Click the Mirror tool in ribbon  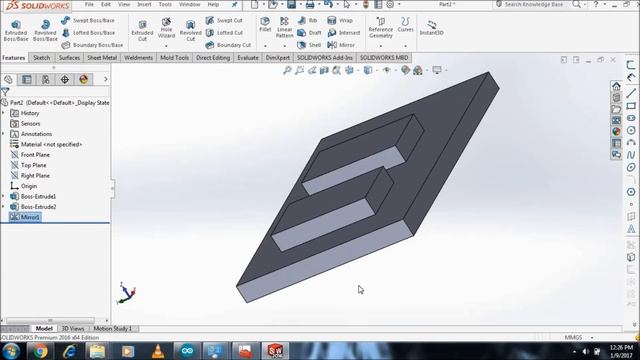(341, 45)
